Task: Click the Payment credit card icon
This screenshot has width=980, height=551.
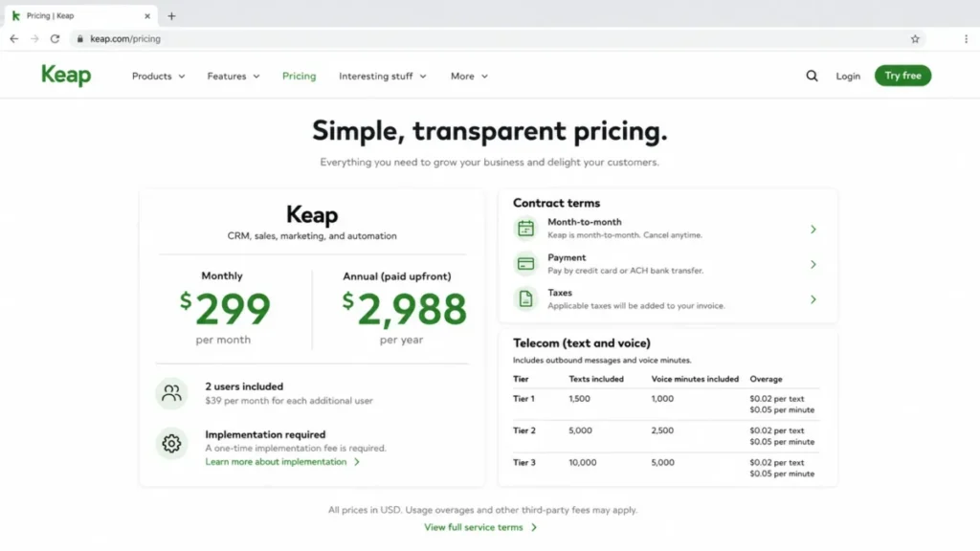Action: click(x=525, y=264)
